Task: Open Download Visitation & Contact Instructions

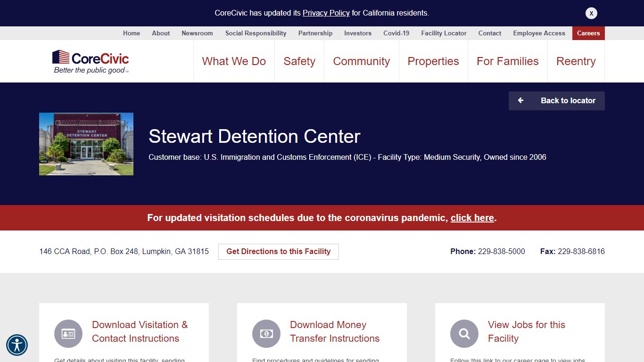Action: [x=140, y=331]
